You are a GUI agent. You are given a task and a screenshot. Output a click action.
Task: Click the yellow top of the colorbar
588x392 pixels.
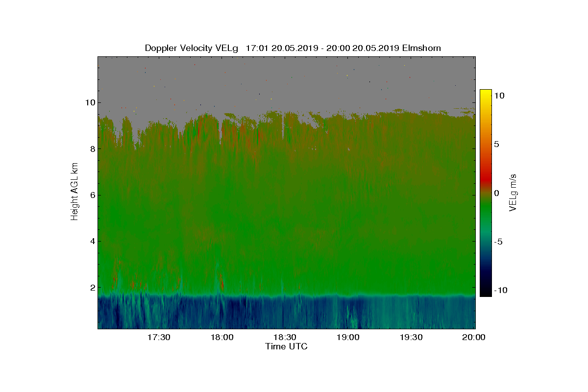(486, 93)
